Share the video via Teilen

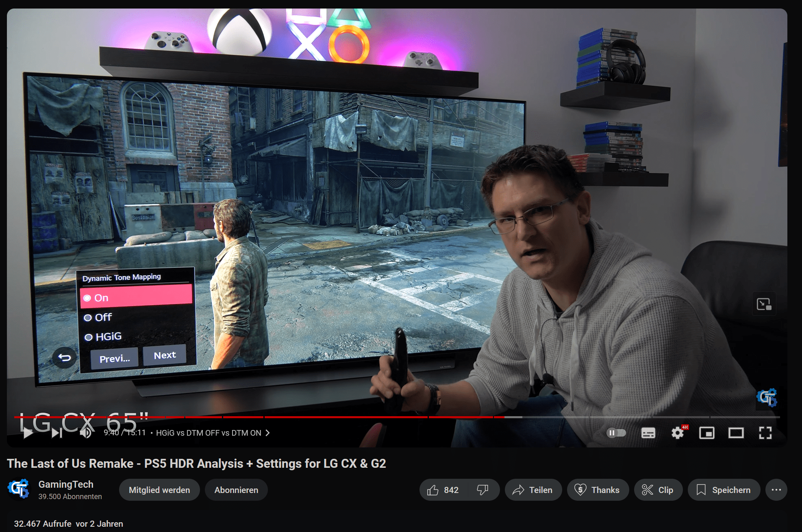(533, 490)
